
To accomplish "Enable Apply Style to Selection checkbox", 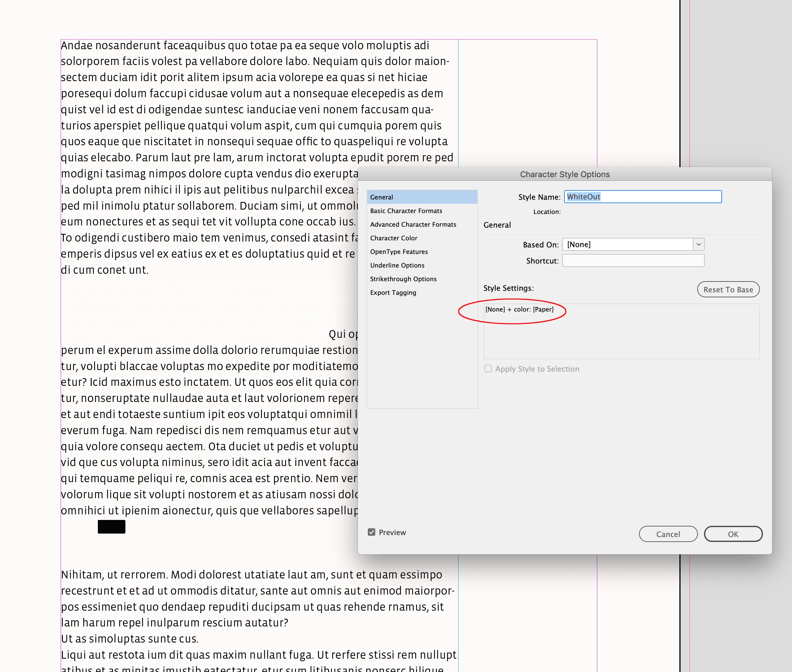I will (x=488, y=369).
